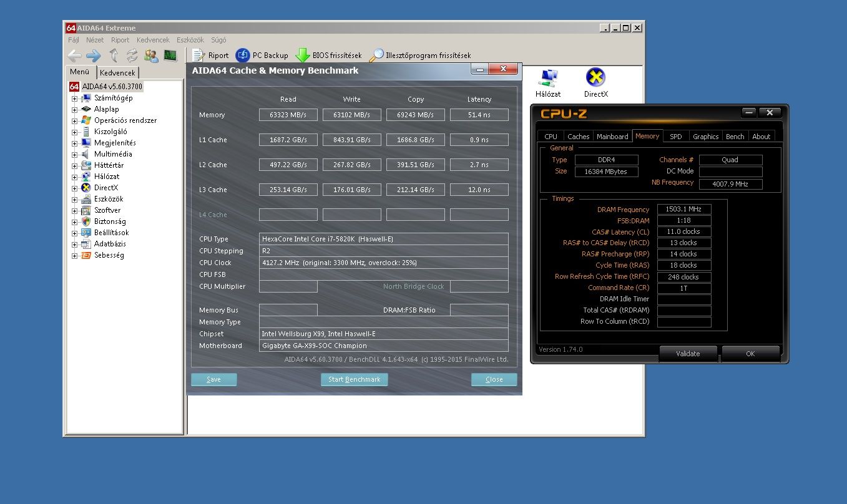Expand the Multimédia tree node
The width and height of the screenshot is (847, 504).
75,155
